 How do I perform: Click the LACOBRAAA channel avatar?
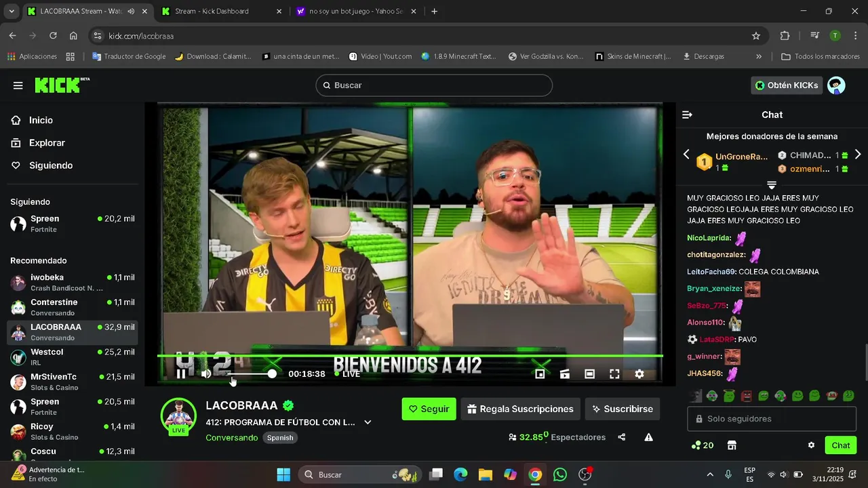click(179, 415)
